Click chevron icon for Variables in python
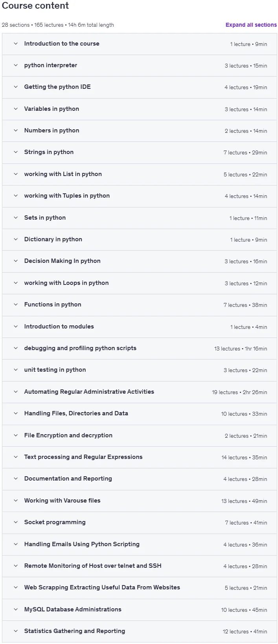 click(x=16, y=109)
